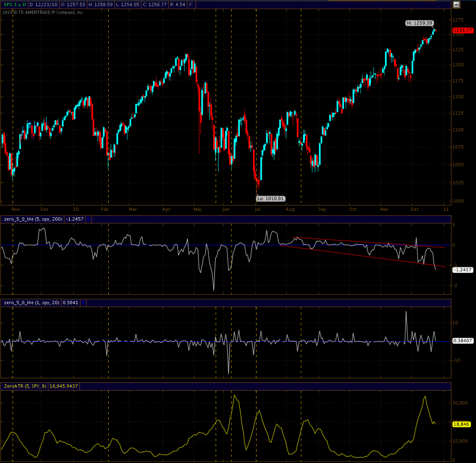Click the chart settings icon at top right

pos(456,5)
